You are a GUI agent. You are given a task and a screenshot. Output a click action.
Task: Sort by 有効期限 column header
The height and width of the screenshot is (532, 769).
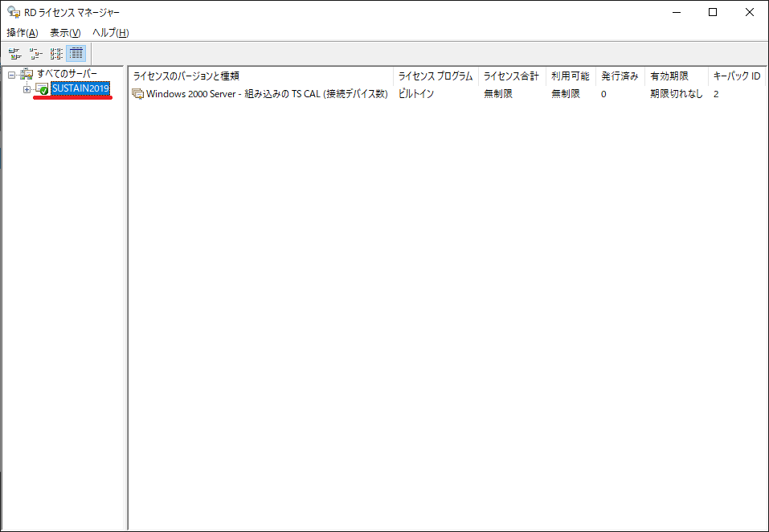tap(677, 76)
